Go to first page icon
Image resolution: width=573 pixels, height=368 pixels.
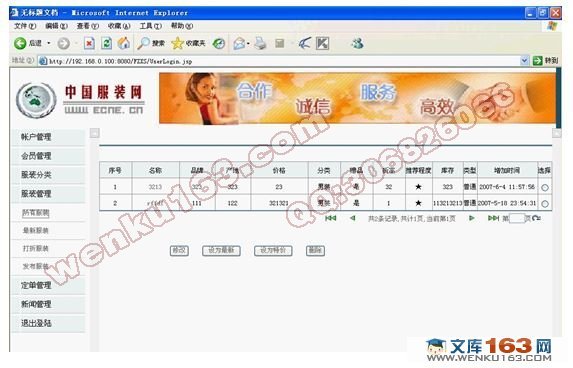pos(330,218)
